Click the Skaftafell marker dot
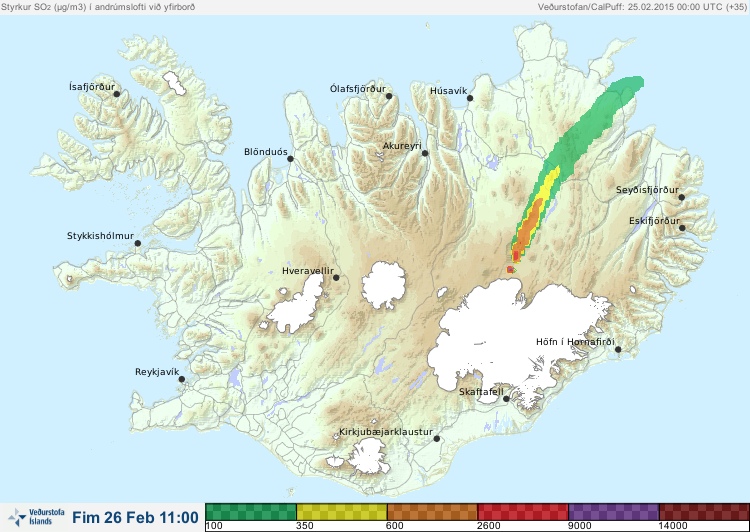 [506, 399]
